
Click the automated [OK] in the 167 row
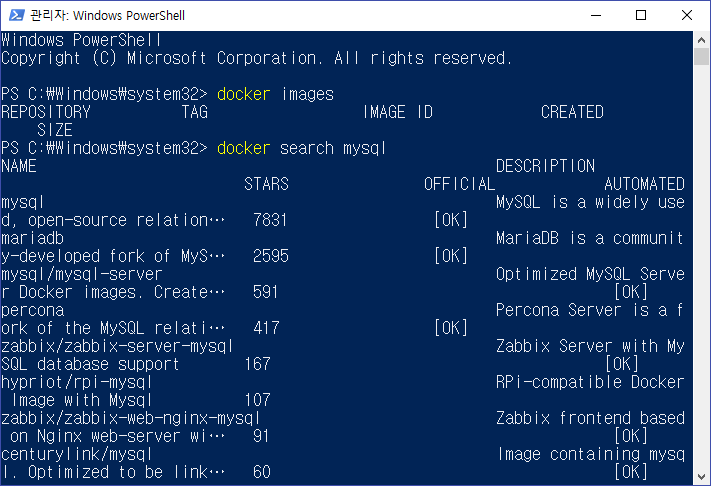[x=622, y=364]
